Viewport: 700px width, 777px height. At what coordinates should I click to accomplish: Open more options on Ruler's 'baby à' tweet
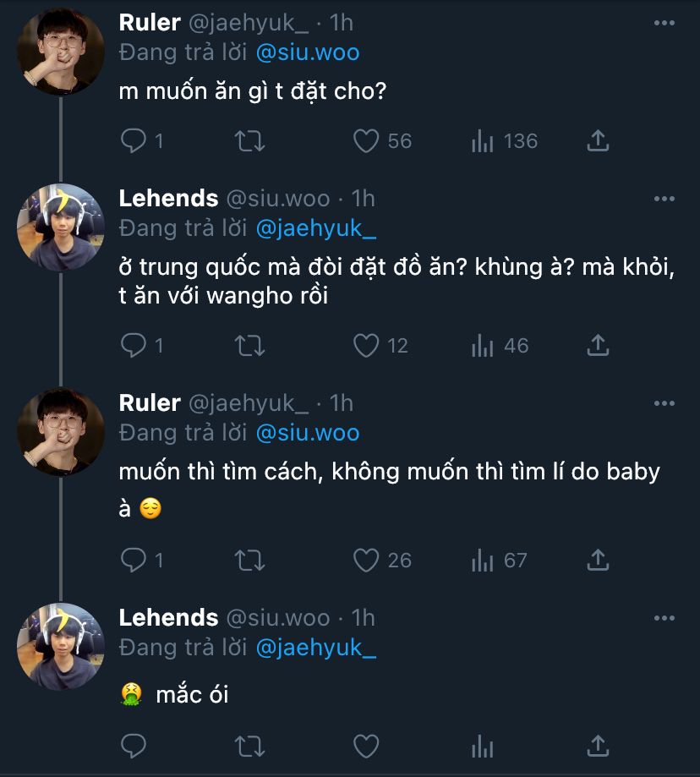coord(664,403)
